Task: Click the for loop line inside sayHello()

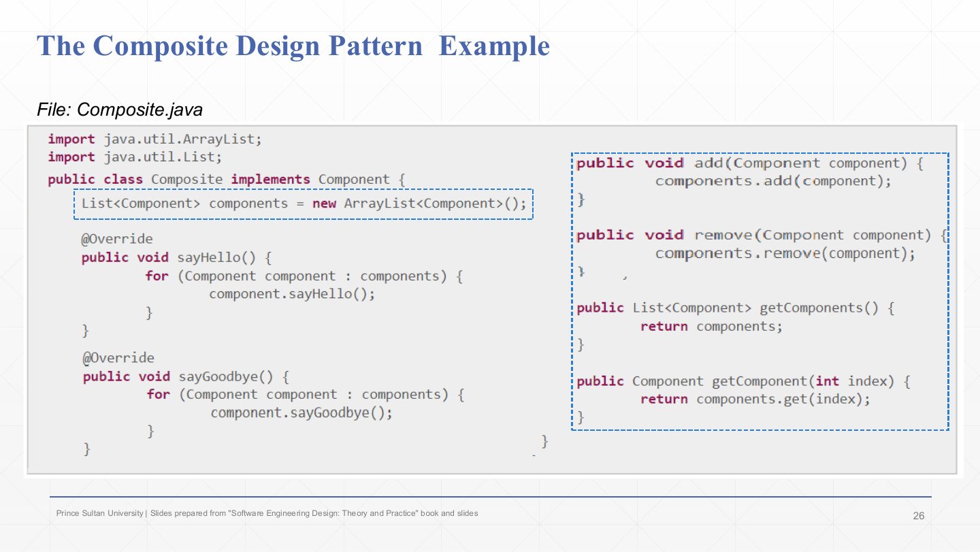Action: (x=304, y=276)
